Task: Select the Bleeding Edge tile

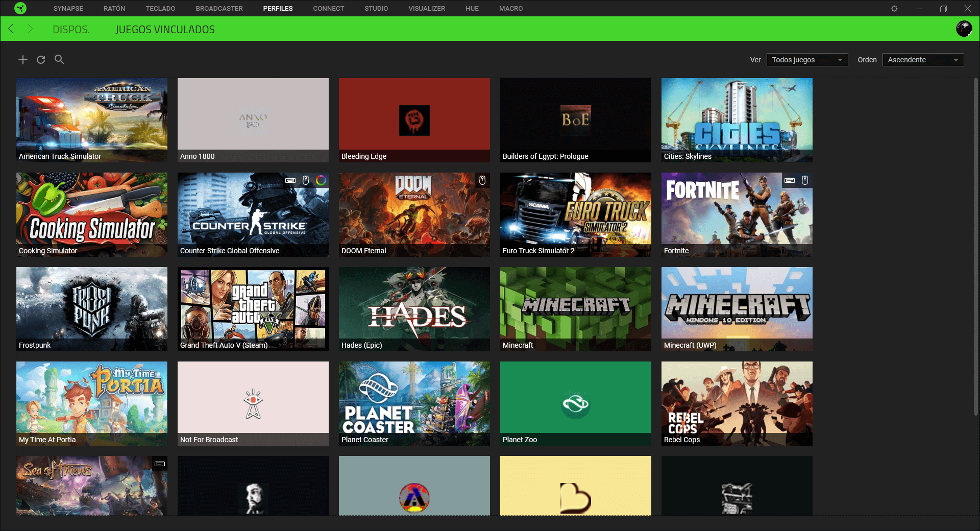Action: click(414, 120)
